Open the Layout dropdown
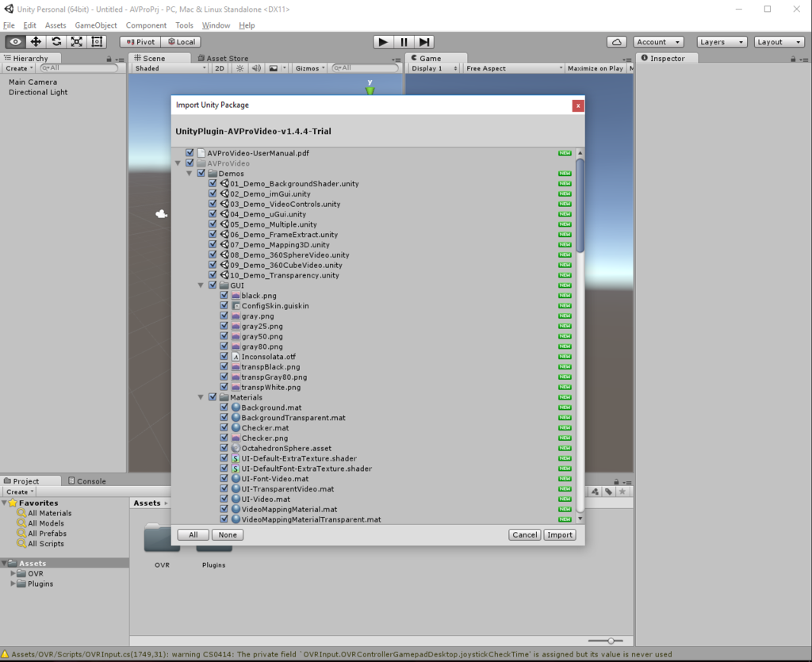 pos(779,42)
